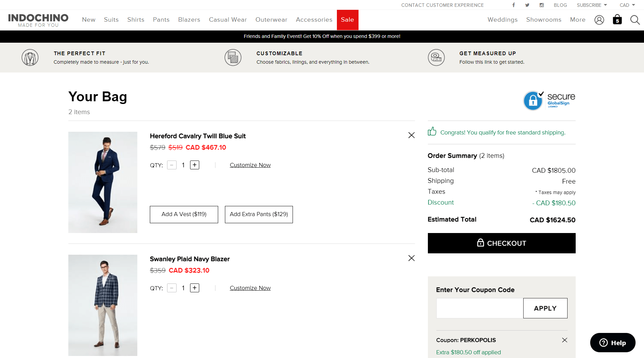Remove Swanley Plaid Navy Blazer from bag
This screenshot has width=644, height=358.
411,258
